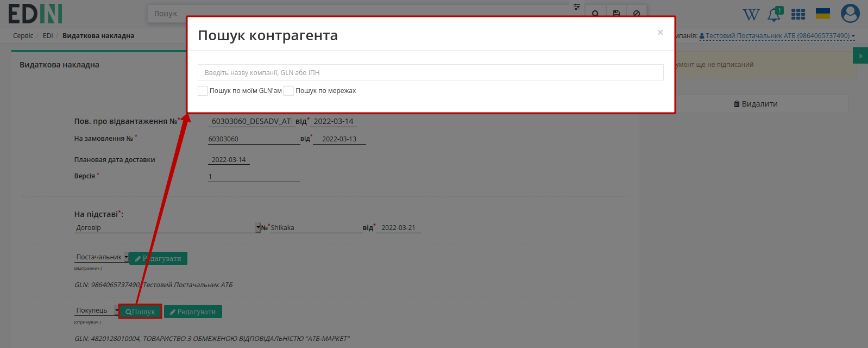Click shipment number field 60303060_DESADV_AT
This screenshot has width=868, height=348.
click(251, 121)
